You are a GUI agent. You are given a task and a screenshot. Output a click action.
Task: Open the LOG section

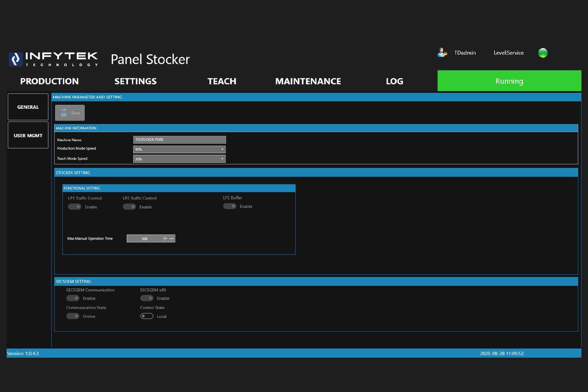(x=394, y=81)
